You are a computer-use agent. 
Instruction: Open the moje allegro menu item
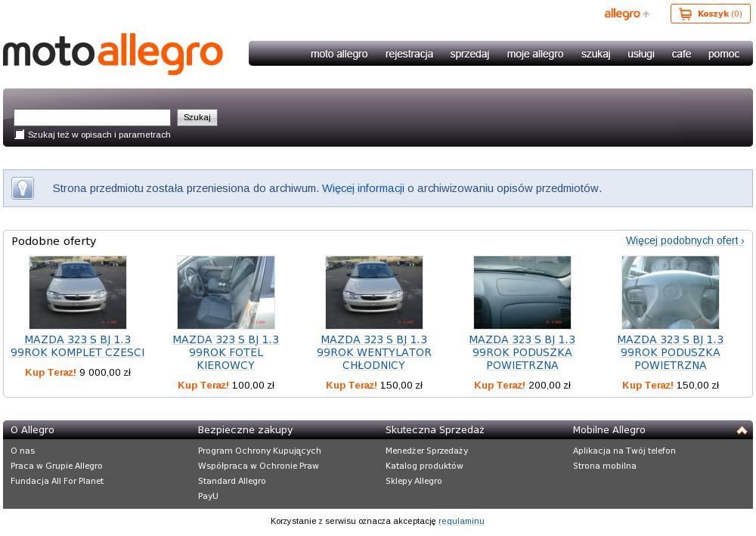535,54
